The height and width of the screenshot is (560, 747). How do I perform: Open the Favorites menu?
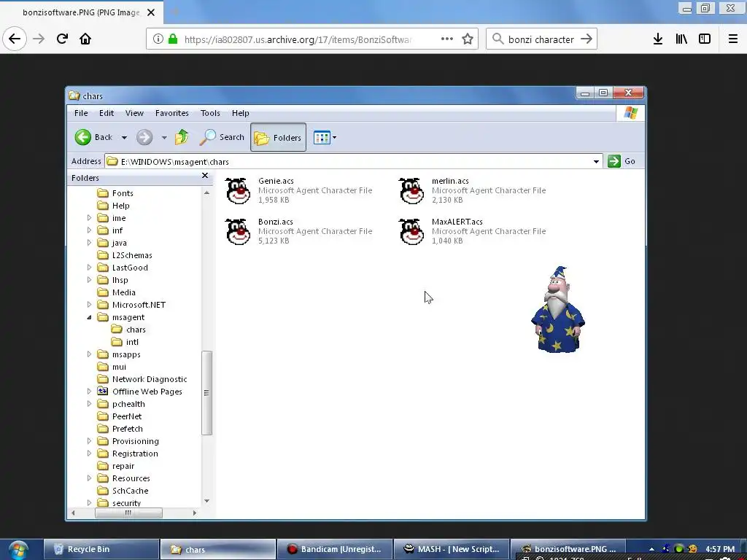pyautogui.click(x=172, y=113)
